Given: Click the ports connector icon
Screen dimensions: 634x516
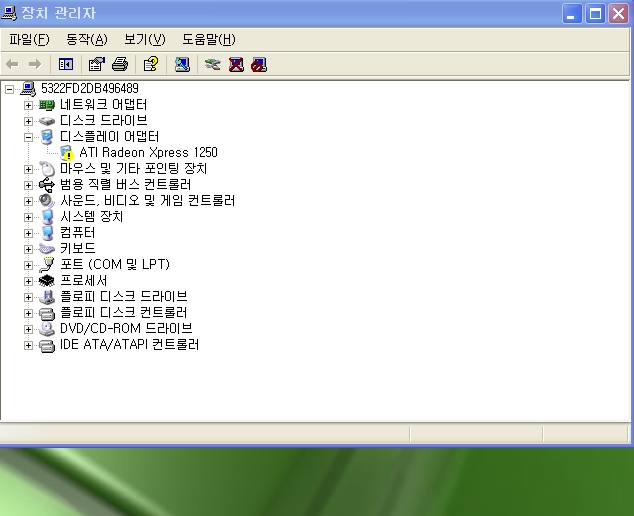Looking at the screenshot, I should pos(47,265).
